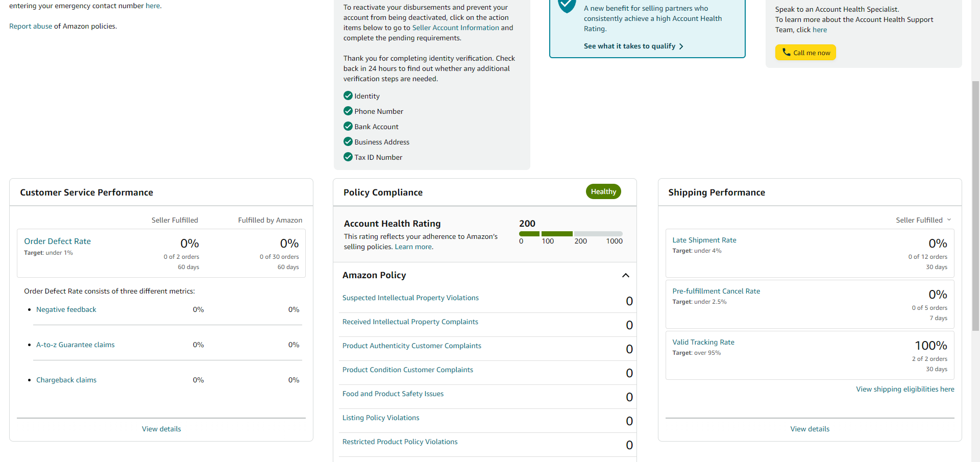Click the Tax ID Number checkmark icon

pyautogui.click(x=348, y=157)
